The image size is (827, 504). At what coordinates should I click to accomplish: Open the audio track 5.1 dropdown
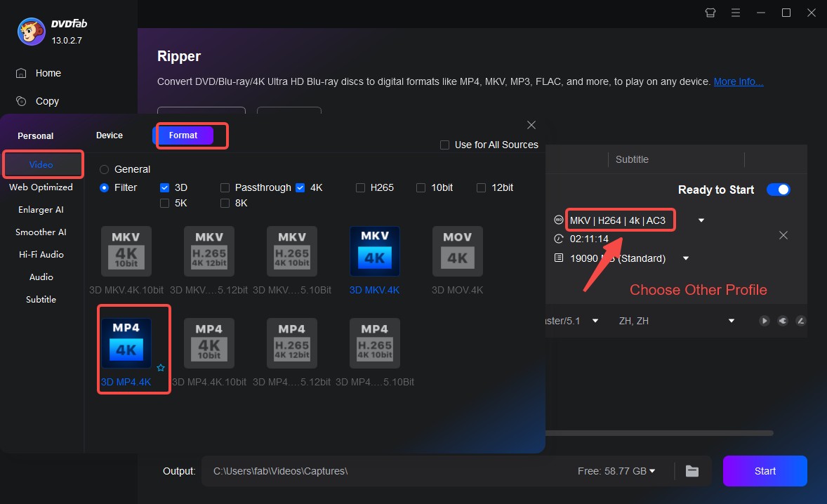coord(595,321)
